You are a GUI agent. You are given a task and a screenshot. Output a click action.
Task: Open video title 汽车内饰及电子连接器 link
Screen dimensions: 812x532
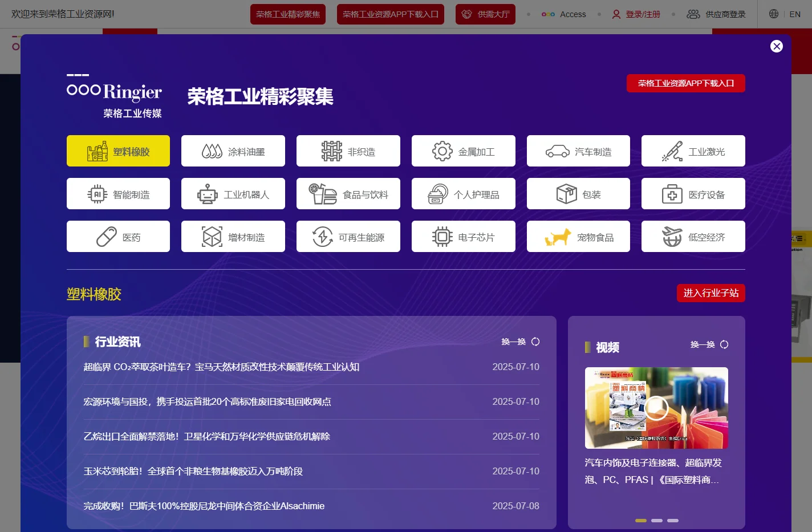(x=653, y=471)
